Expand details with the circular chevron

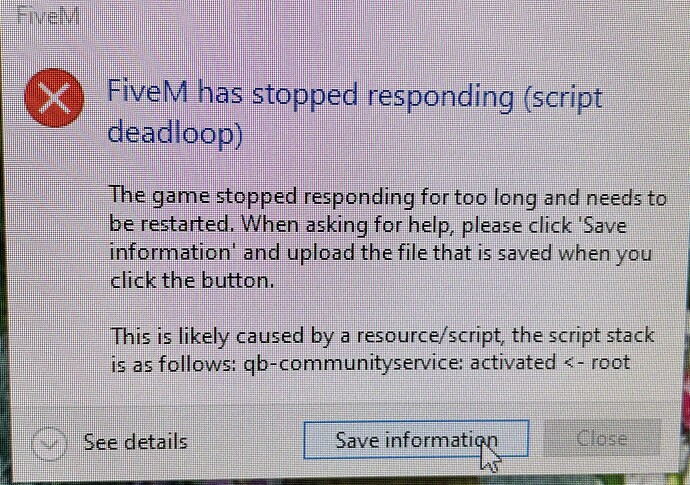point(49,443)
